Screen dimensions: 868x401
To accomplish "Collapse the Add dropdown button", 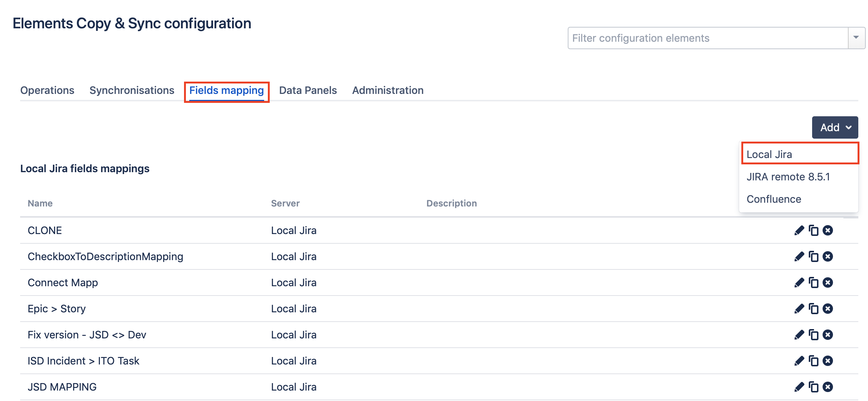I will click(x=835, y=127).
